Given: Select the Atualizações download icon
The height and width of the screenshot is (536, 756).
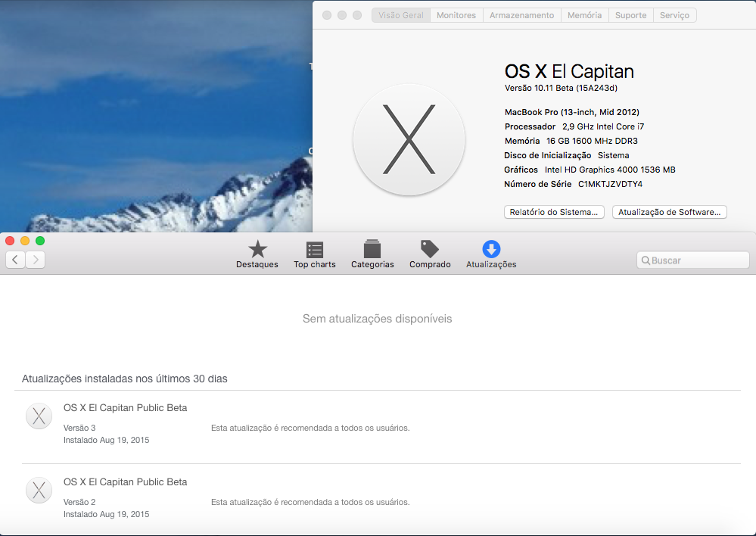Looking at the screenshot, I should click(491, 249).
